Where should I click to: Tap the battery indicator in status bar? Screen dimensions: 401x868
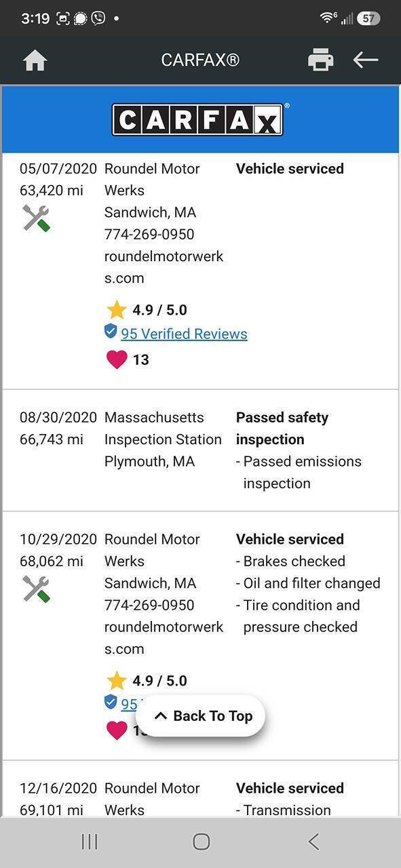point(368,18)
